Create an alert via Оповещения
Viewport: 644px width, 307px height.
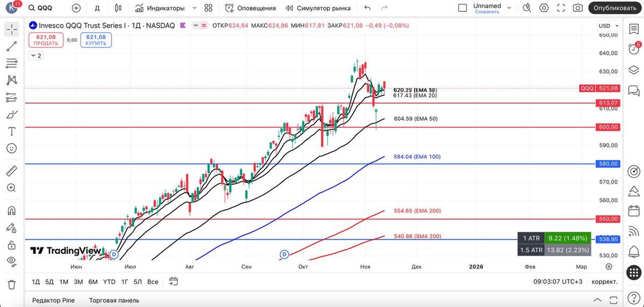[251, 8]
